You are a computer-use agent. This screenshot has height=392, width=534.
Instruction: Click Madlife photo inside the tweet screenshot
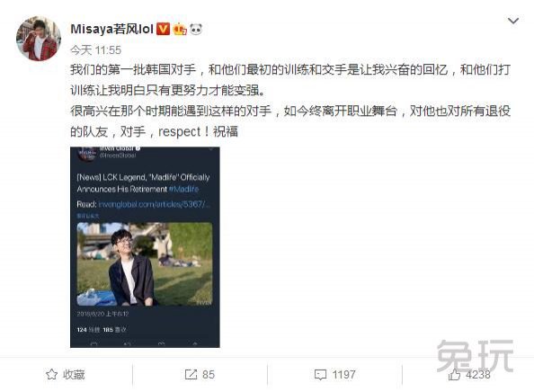click(145, 264)
